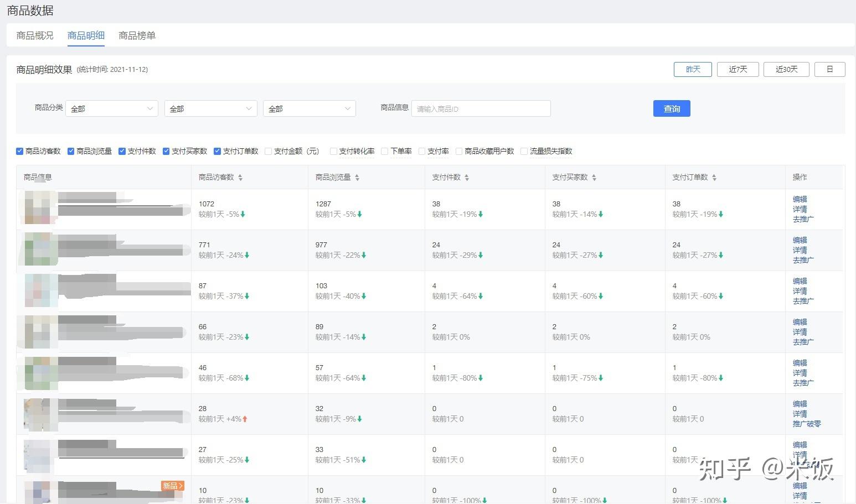The image size is (856, 504).
Task: Click 去推广 for the 46-visitor product
Action: tap(803, 383)
